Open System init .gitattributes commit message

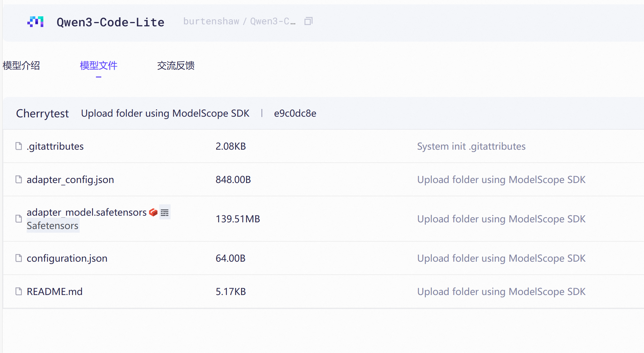pos(471,146)
